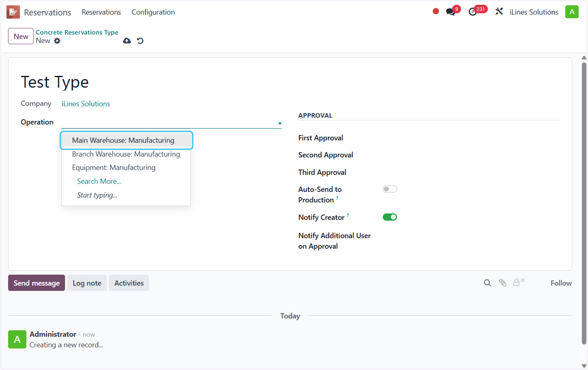
Task: Expand the Operation dropdown arrow
Action: (280, 123)
